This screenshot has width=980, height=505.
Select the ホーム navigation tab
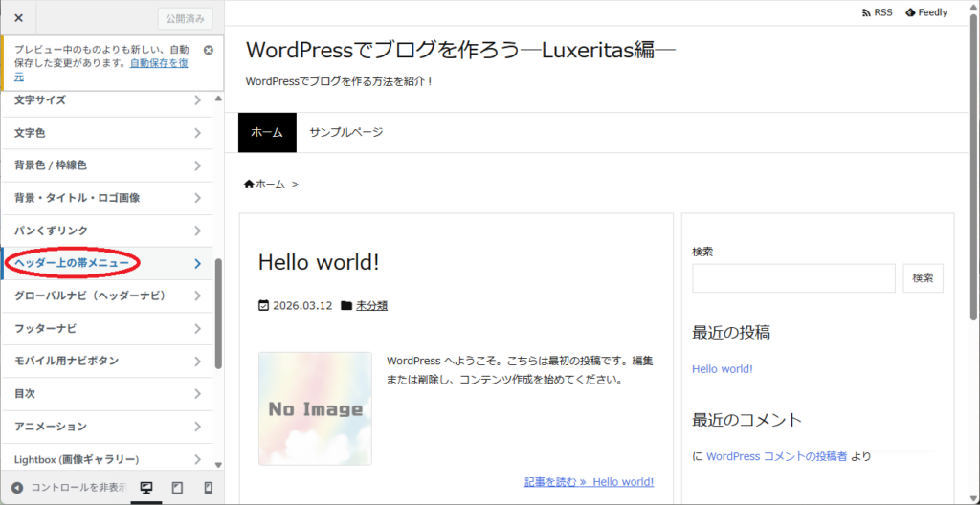(268, 133)
